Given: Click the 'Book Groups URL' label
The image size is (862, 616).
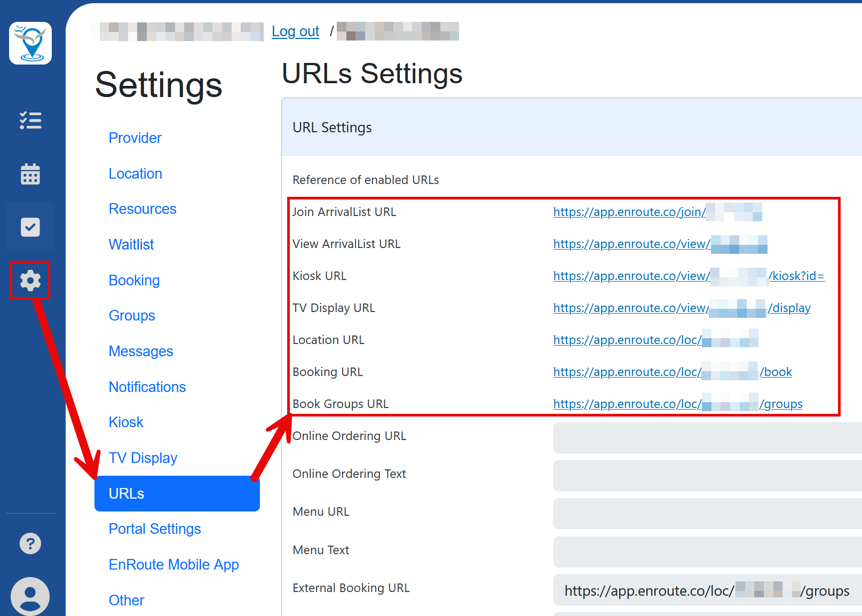Looking at the screenshot, I should pos(341,404).
